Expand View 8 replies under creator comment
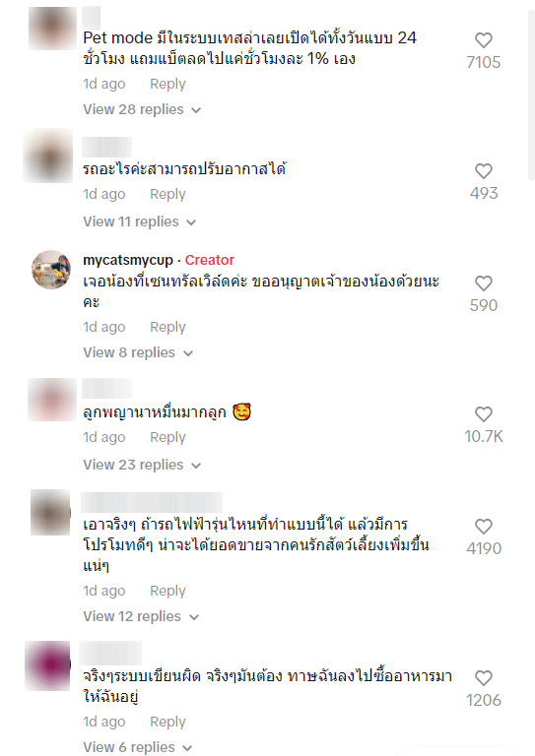This screenshot has height=756, width=535. click(x=138, y=352)
